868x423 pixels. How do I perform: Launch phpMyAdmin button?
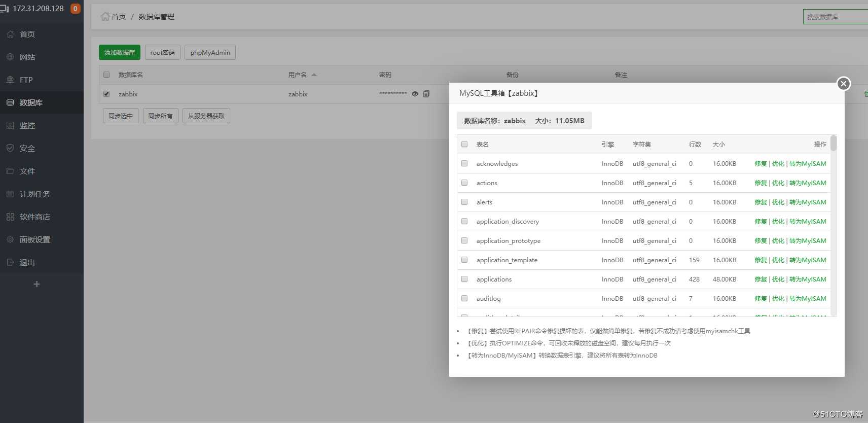click(210, 52)
